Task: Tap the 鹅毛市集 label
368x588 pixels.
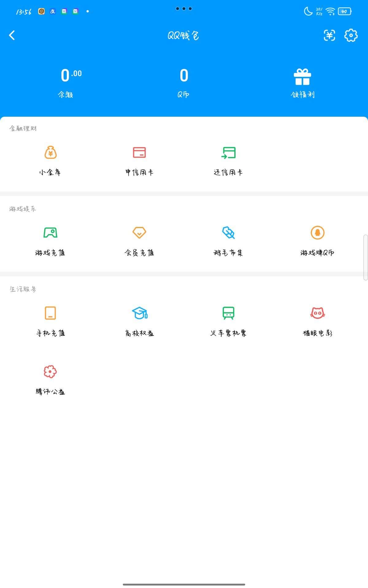Action: pyautogui.click(x=228, y=253)
